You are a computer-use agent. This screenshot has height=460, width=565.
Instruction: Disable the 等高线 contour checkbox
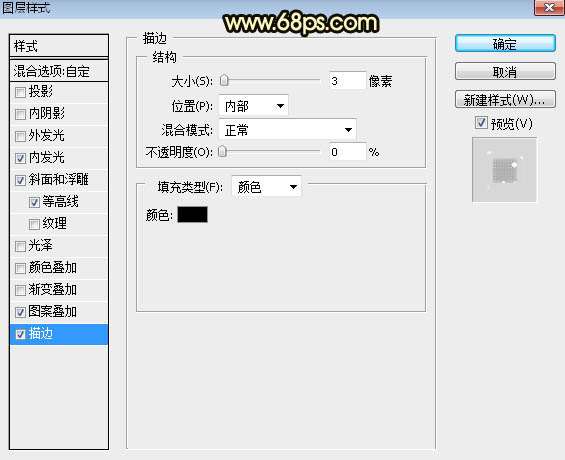point(34,202)
